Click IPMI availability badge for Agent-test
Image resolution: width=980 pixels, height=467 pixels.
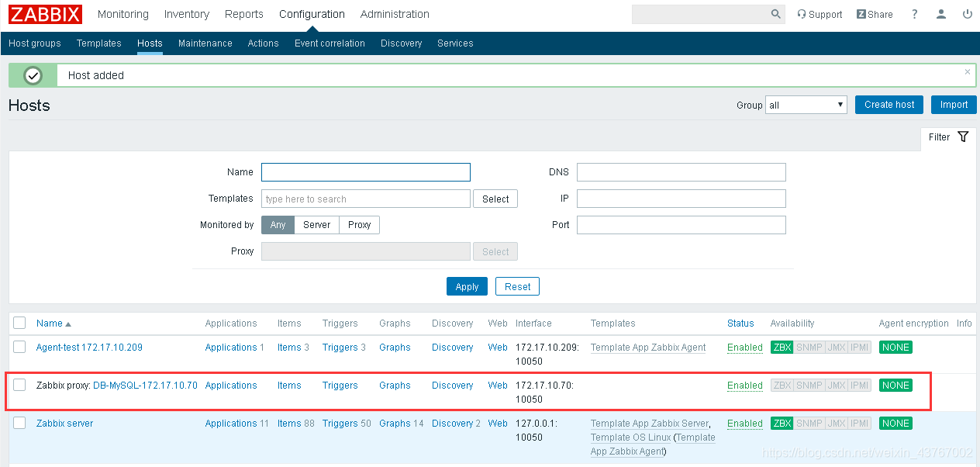point(859,348)
